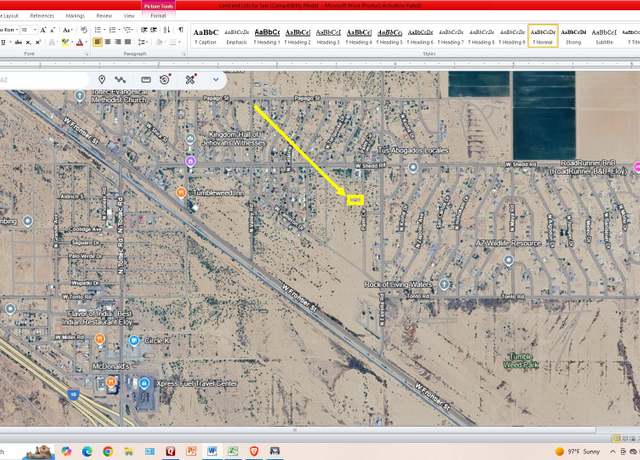Toggle Align Text Right
Image resolution: width=640 pixels, height=460 pixels.
(x=118, y=42)
